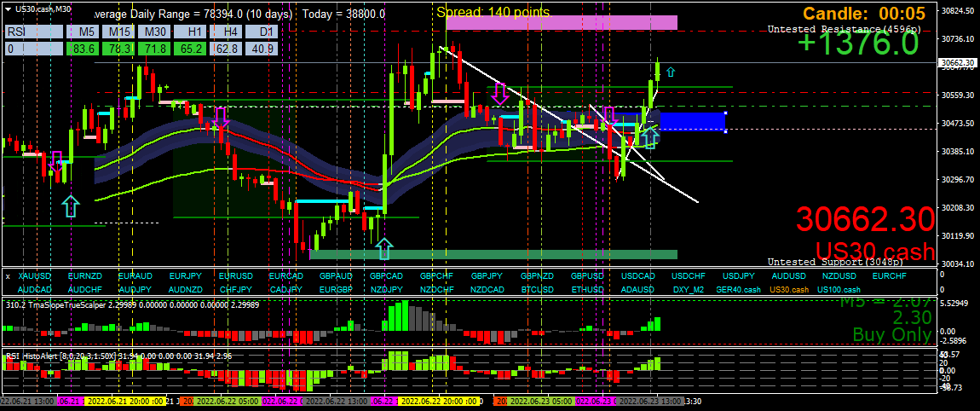Load ADAUSD symbol

point(637,290)
